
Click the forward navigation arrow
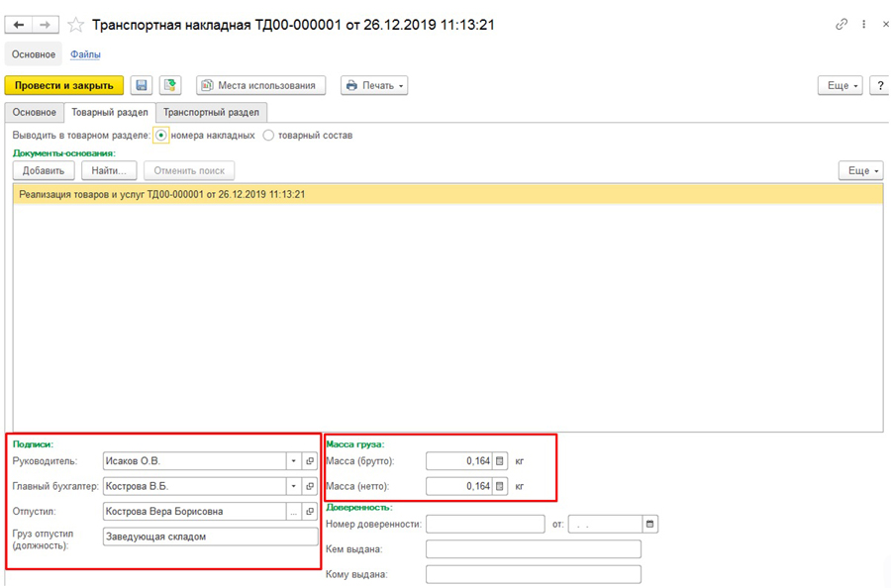click(x=46, y=25)
